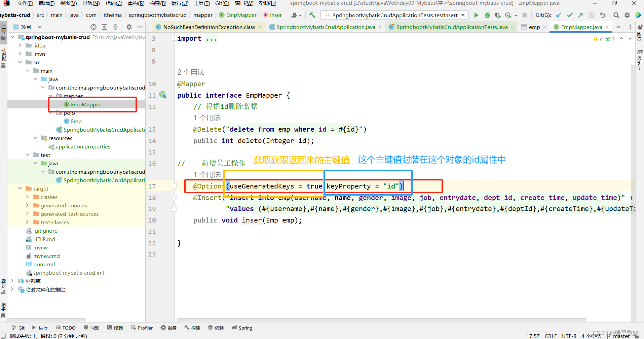The image size is (644, 339).
Task: Switch to the emp editor tab
Action: coord(533,27)
